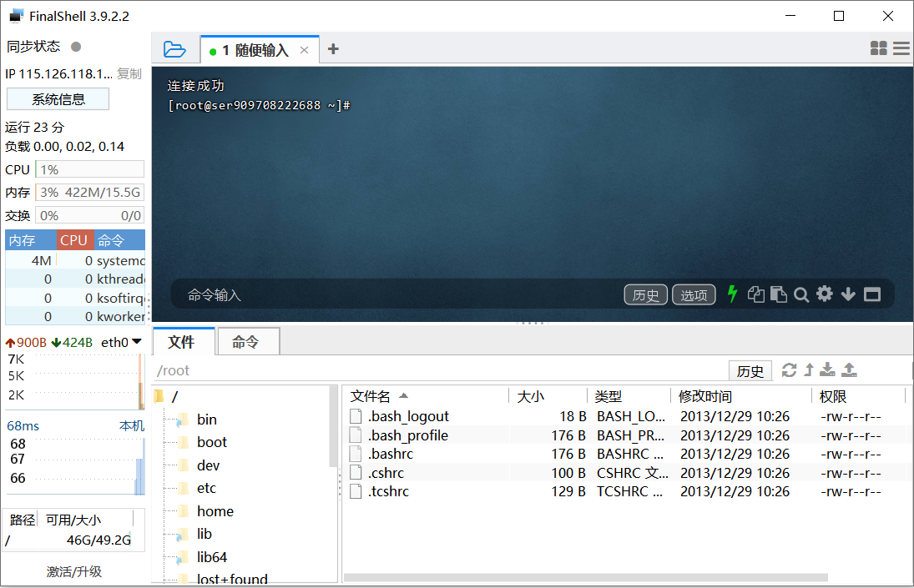Open terminal settings via gear icon

pos(825,294)
